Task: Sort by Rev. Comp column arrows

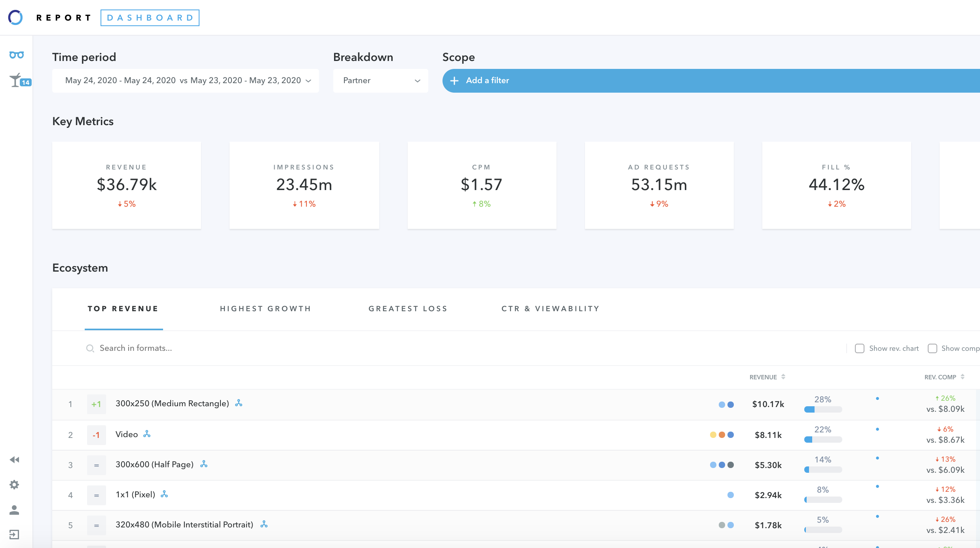Action: (962, 377)
